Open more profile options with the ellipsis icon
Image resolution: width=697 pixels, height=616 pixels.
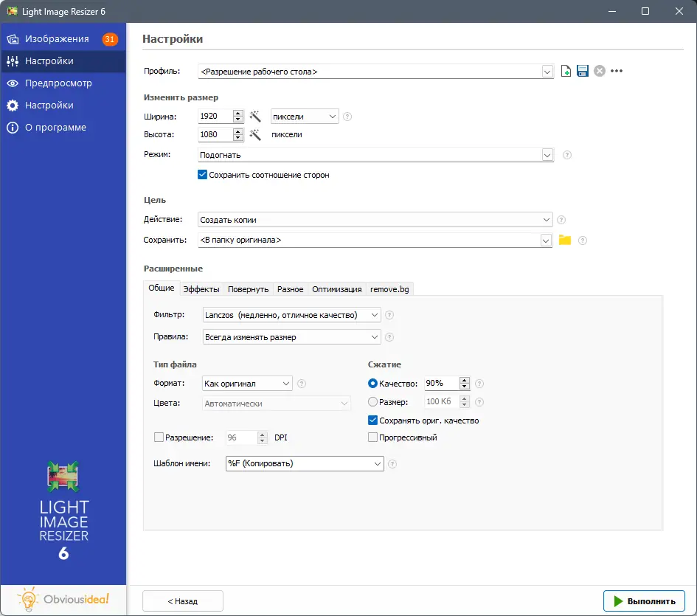click(617, 70)
